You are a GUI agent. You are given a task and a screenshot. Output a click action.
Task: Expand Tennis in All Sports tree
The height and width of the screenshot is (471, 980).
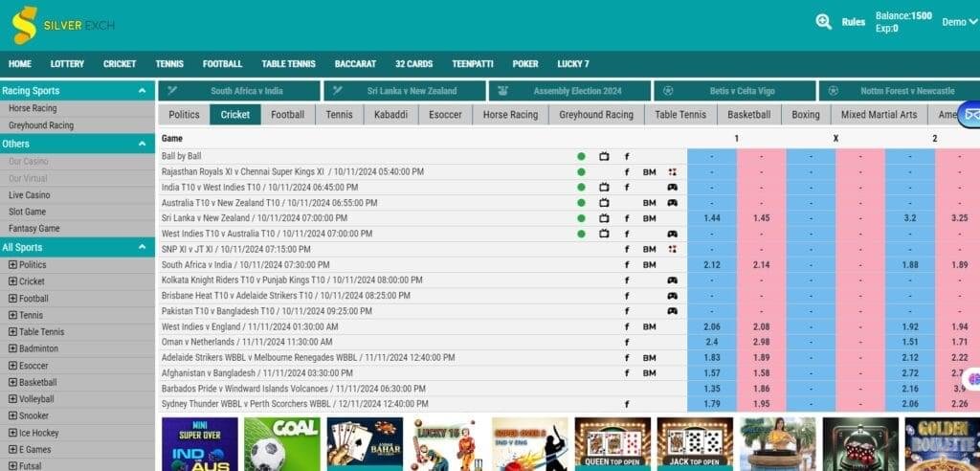pos(12,315)
